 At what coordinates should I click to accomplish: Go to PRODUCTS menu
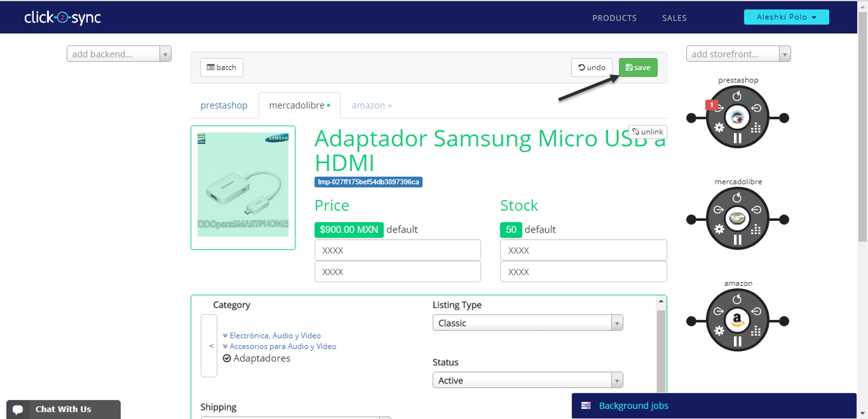pyautogui.click(x=614, y=18)
